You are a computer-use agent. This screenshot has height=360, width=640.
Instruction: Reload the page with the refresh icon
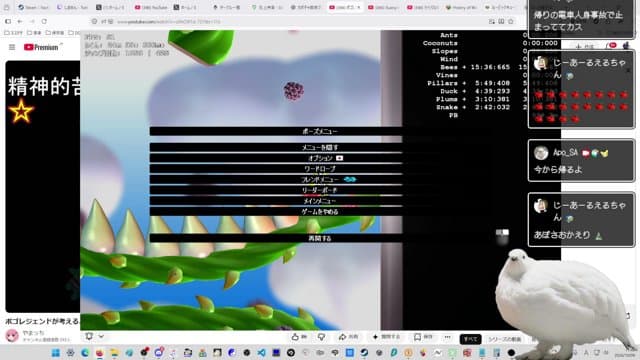pos(44,21)
